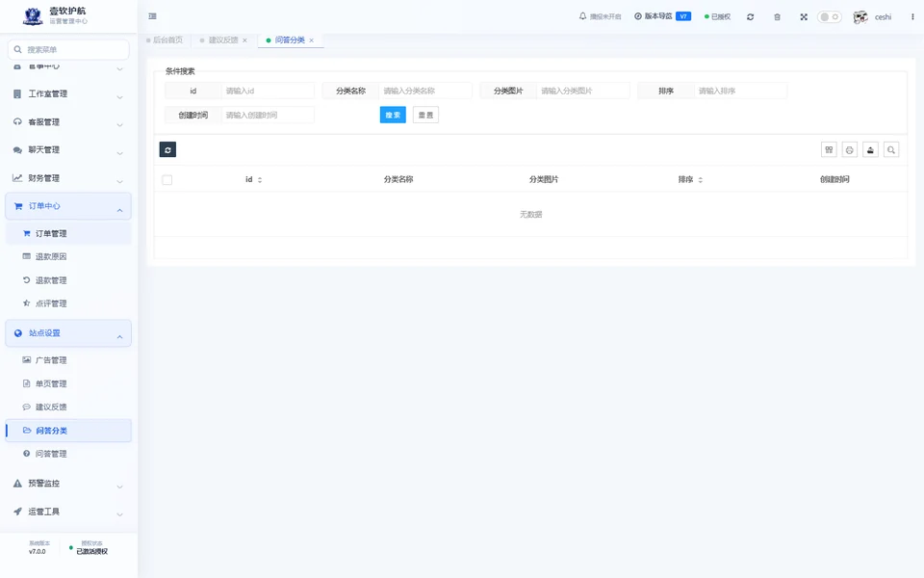This screenshot has height=578, width=924.
Task: Click the refresh icon in the top header
Action: [x=750, y=17]
